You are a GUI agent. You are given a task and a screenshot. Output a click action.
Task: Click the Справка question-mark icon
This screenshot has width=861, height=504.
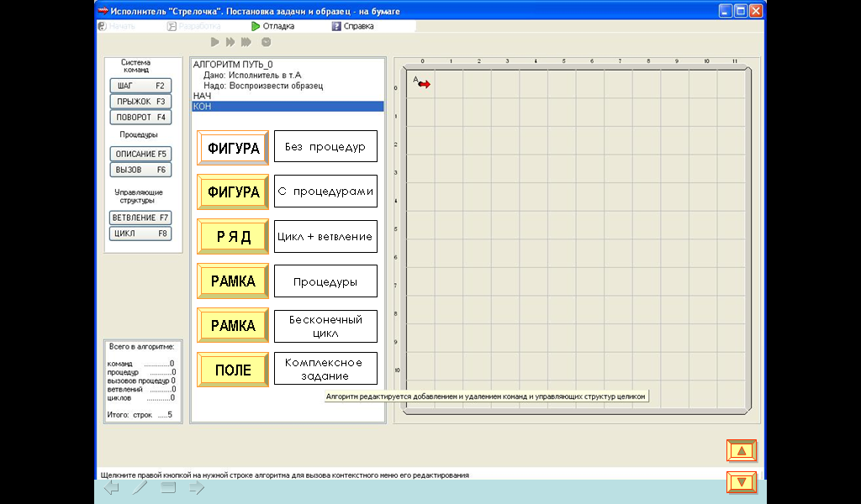click(336, 26)
